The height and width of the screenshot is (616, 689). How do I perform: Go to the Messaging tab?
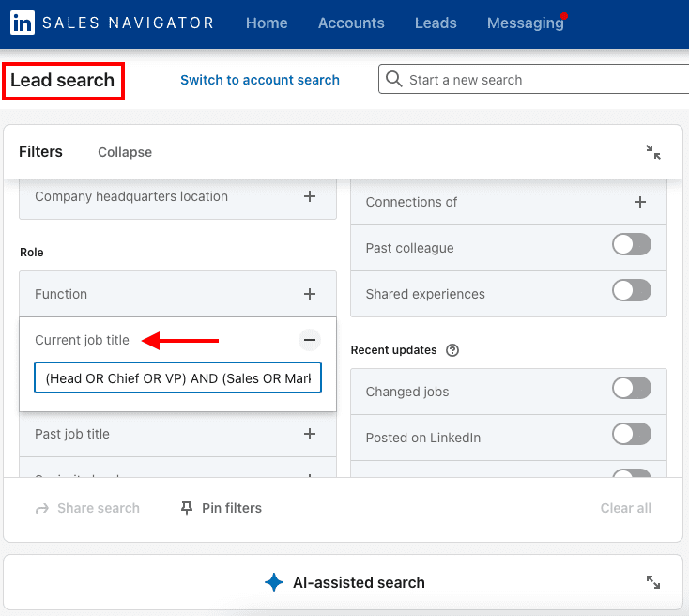click(x=525, y=23)
